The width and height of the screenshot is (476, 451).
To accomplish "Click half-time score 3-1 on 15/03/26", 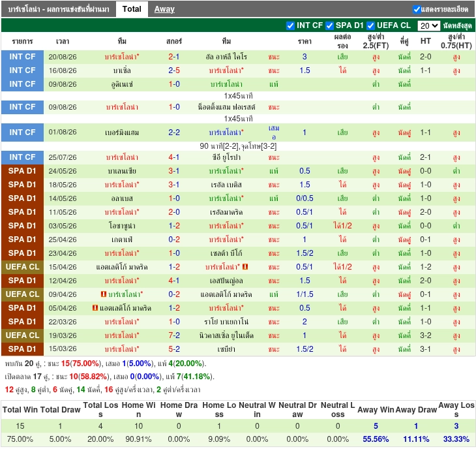I will [426, 349].
